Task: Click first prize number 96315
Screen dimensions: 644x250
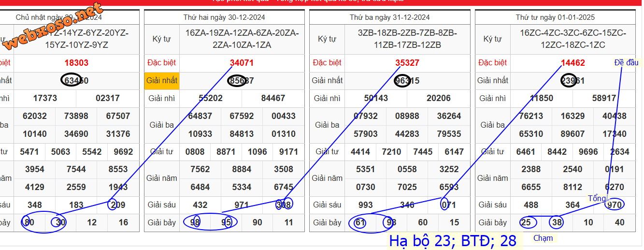Action: click(407, 81)
